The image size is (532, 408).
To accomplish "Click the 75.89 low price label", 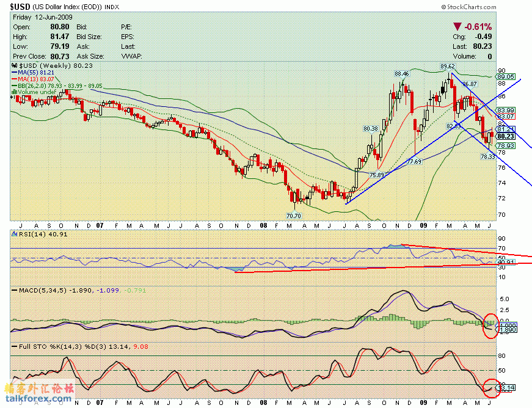I will coord(377,175).
